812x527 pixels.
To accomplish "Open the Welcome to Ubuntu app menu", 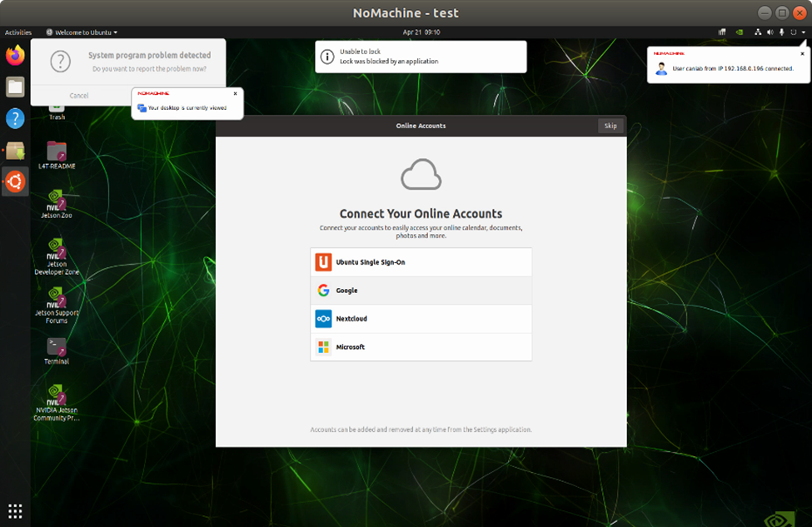I will pos(82,32).
